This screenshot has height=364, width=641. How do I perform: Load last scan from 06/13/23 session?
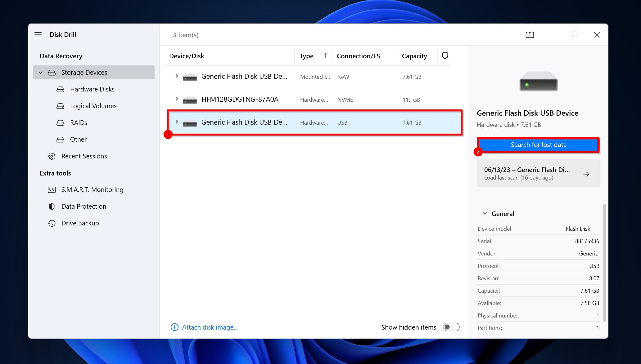pyautogui.click(x=538, y=173)
